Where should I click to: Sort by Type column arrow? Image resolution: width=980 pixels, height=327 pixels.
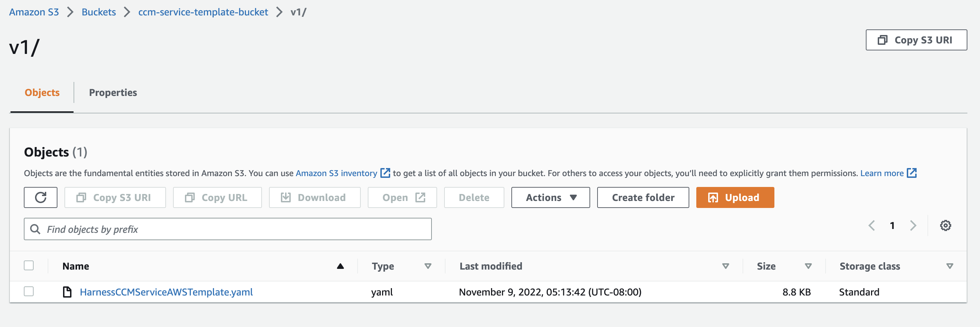[428, 266]
